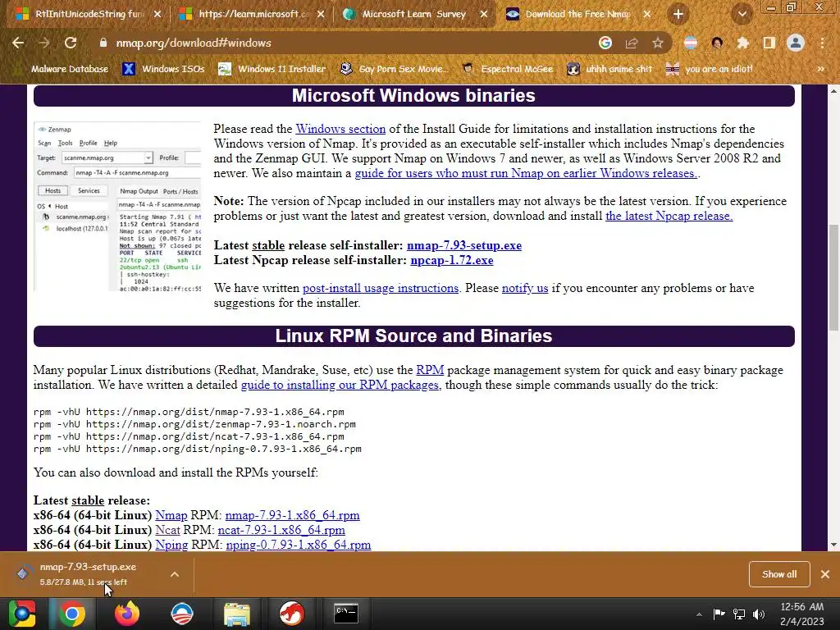Close the downloads bar
Screen dimensions: 840x630
pyautogui.click(x=825, y=574)
